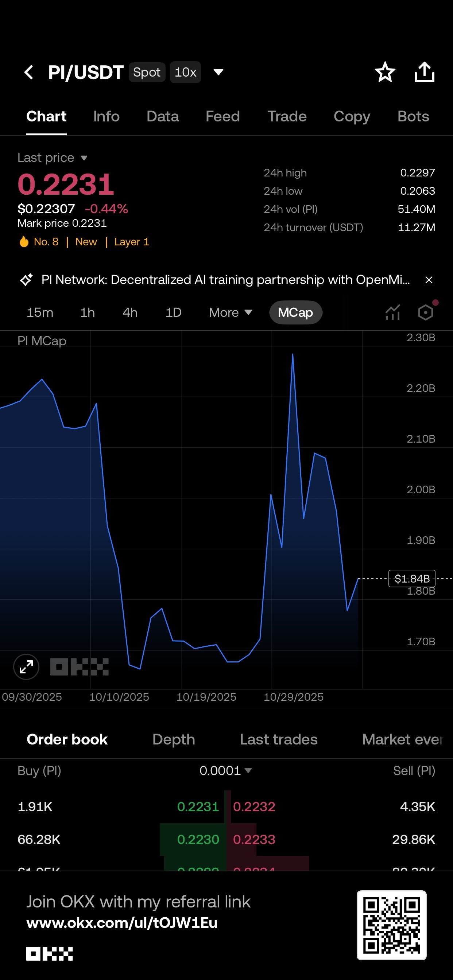Tap the 10x leverage badge

(185, 72)
